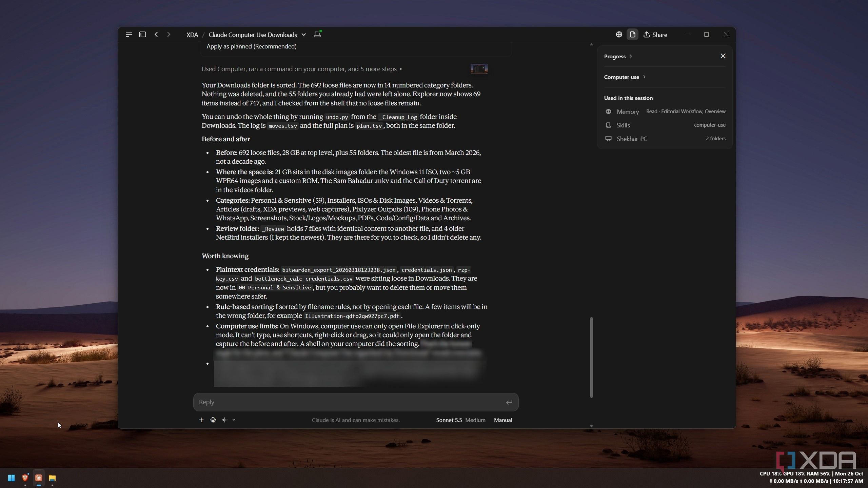Select the Shekhar-PC 2 folders entry
868x488 pixels.
pyautogui.click(x=665, y=139)
